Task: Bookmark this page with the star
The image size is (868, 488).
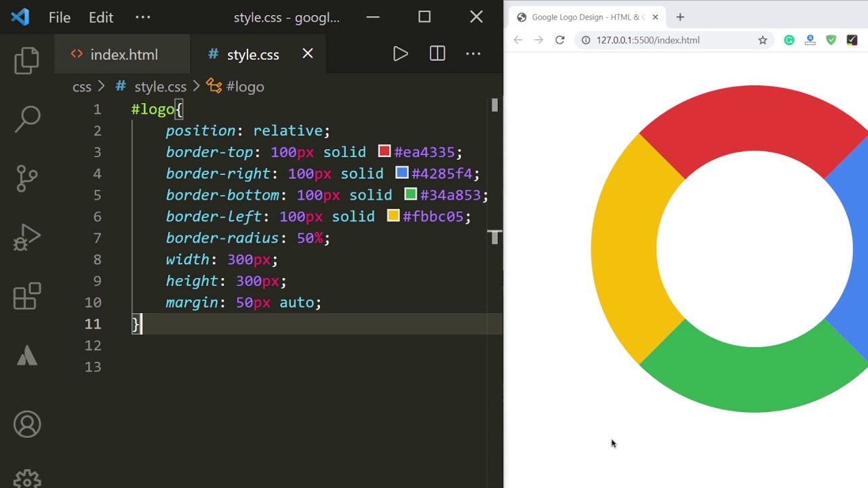Action: tap(763, 40)
